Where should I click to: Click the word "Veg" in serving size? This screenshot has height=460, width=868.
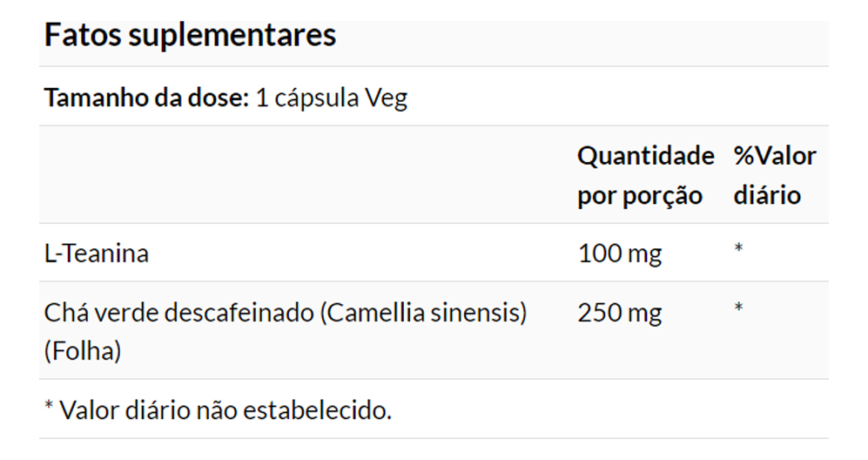(386, 98)
